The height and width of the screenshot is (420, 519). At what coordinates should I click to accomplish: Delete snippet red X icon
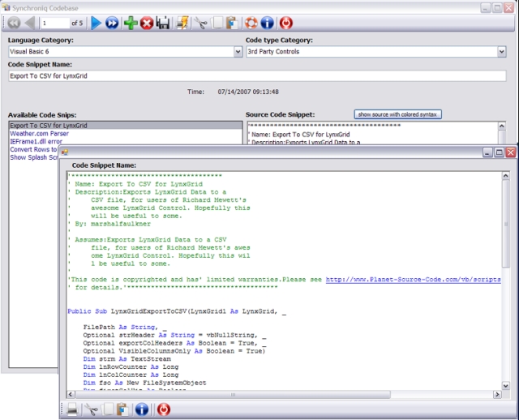(147, 24)
